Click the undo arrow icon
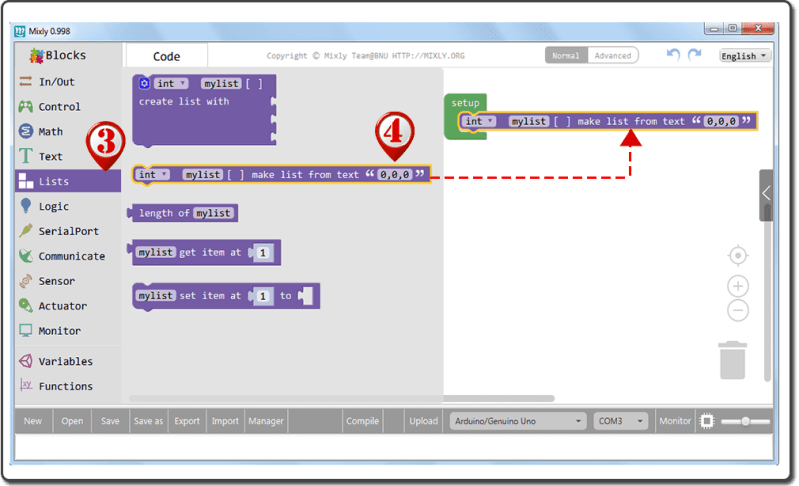The width and height of the screenshot is (799, 486). (x=673, y=55)
